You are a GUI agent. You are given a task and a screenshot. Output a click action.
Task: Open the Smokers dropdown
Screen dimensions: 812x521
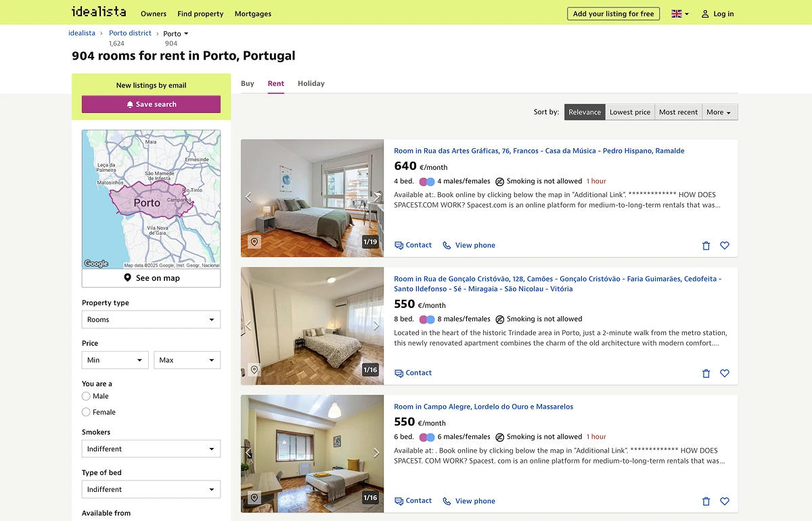[151, 449]
